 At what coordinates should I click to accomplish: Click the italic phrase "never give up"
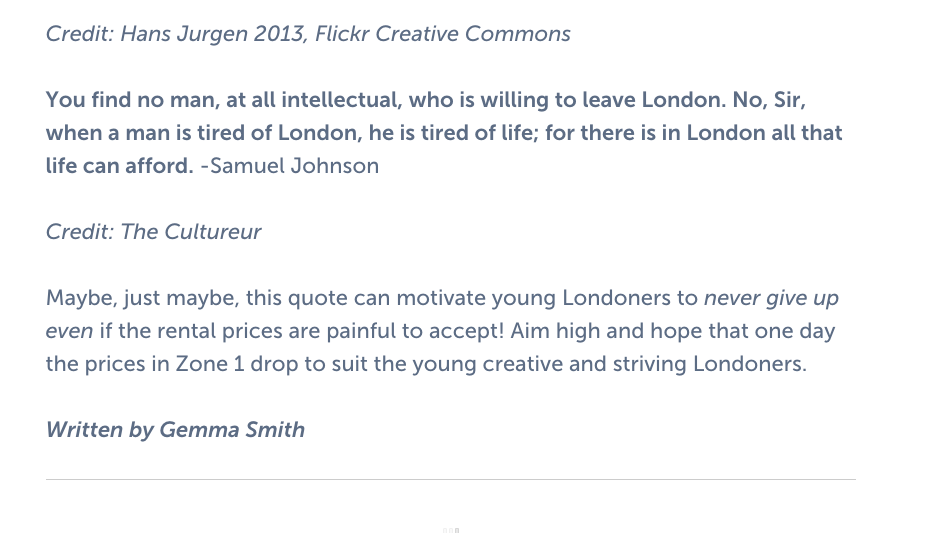click(771, 298)
